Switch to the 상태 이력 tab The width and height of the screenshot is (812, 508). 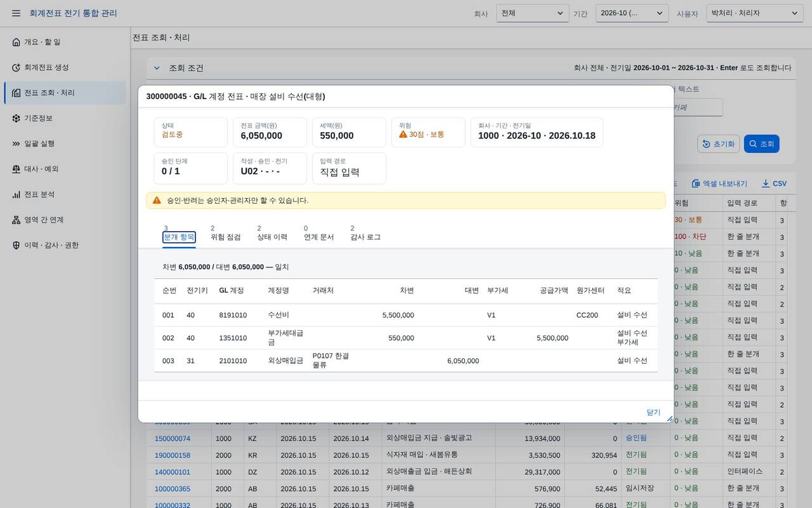click(272, 233)
